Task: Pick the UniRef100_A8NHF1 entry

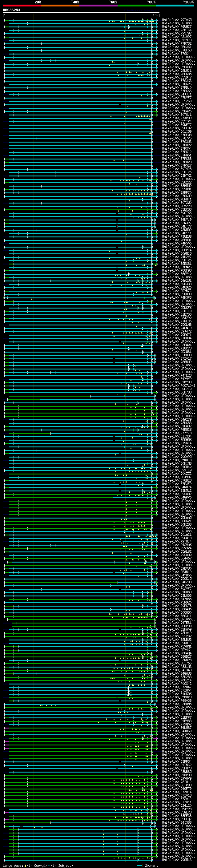Action: coord(177,200)
